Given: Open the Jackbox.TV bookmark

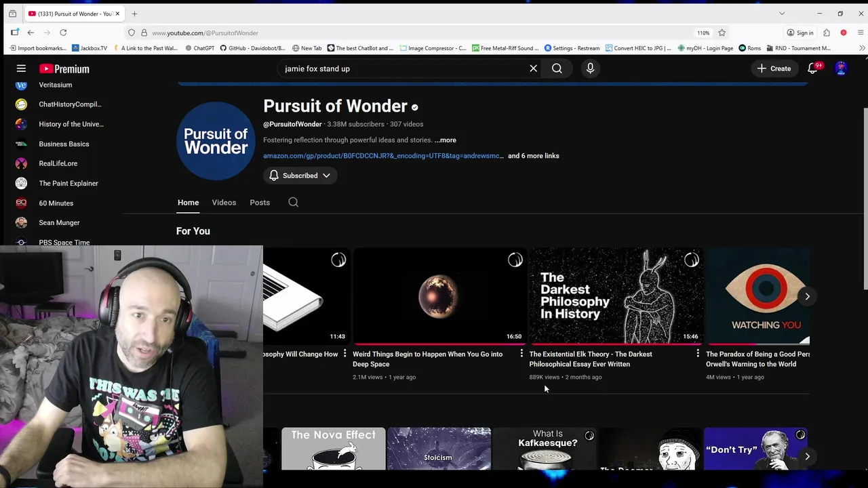Looking at the screenshot, I should 90,48.
